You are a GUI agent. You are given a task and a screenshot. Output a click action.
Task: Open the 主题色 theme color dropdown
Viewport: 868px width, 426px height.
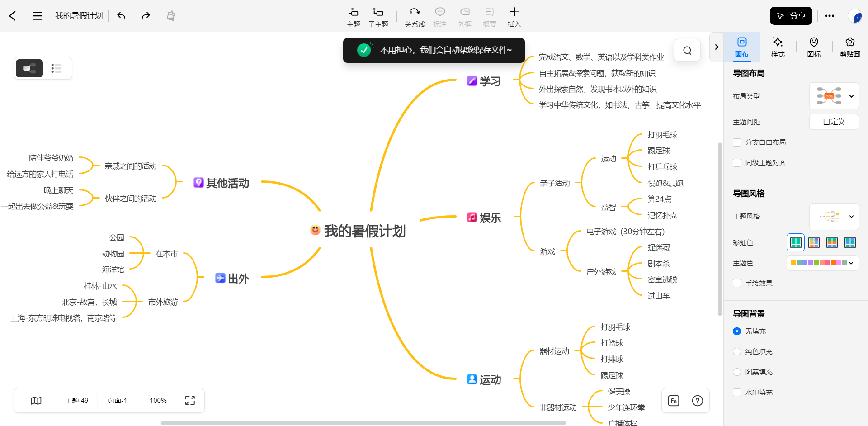coord(822,263)
